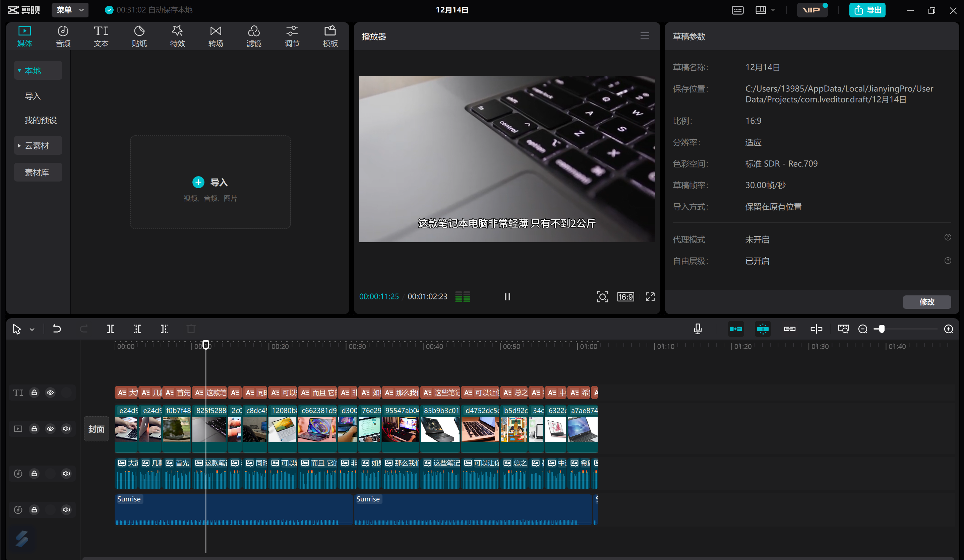Start voice-over recording with microphone
This screenshot has height=560, width=964.
(698, 329)
